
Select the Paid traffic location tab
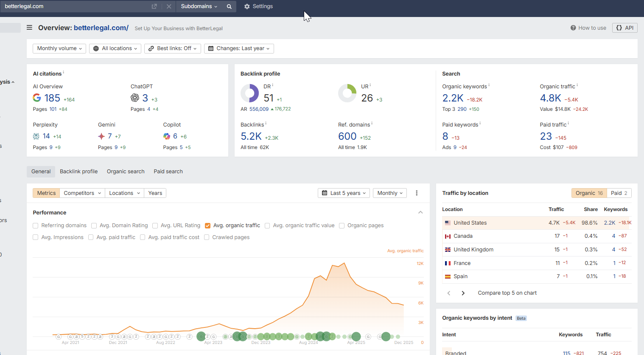pos(619,193)
